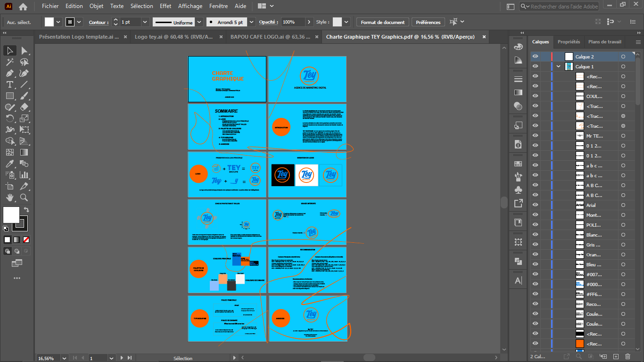Switch to the Propriétés panel tab

(569, 41)
